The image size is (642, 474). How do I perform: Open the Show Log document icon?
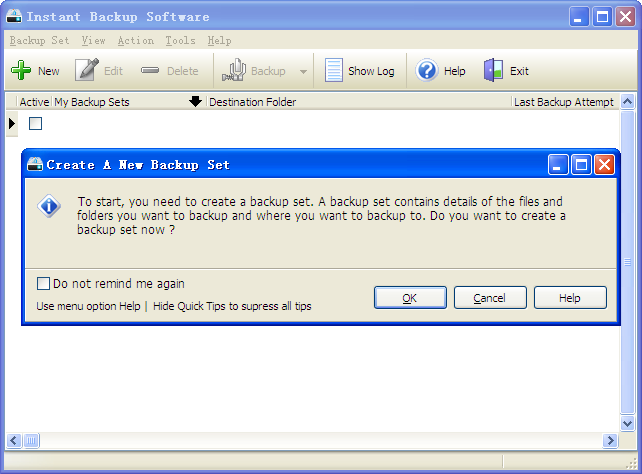pos(333,71)
